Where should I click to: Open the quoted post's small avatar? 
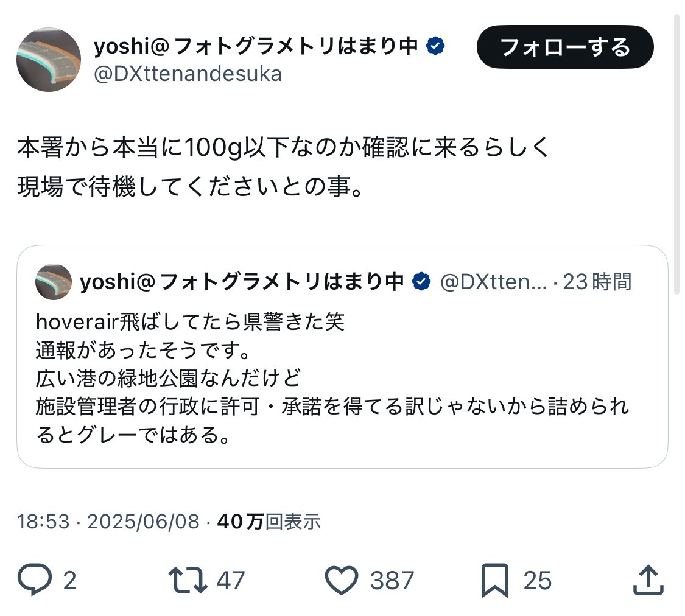click(54, 282)
